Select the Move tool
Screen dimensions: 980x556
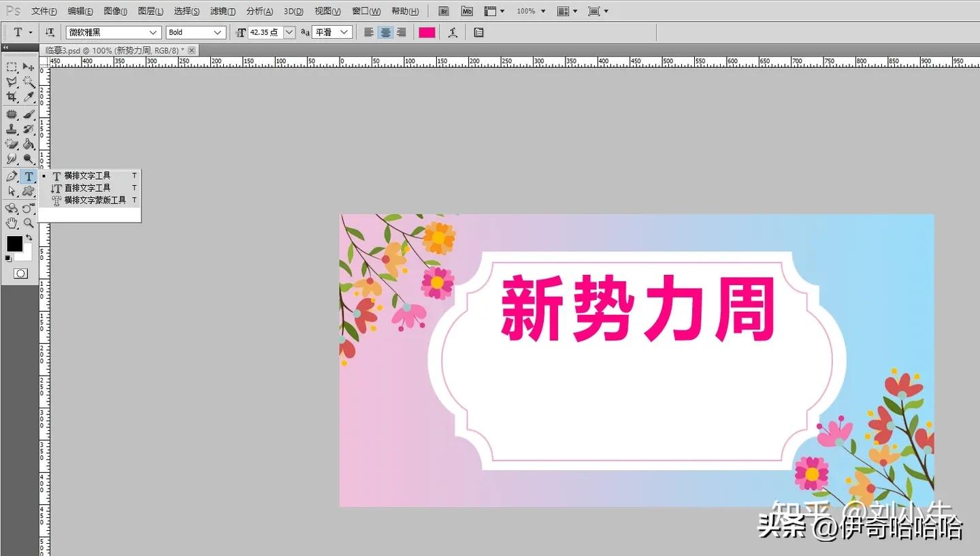[29, 67]
